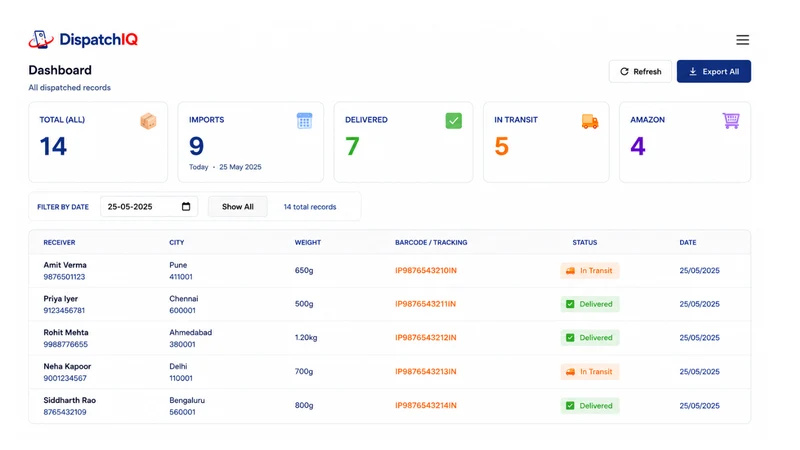Viewport: 800px width, 450px height.
Task: Select the Imports count 9
Action: pyautogui.click(x=196, y=146)
